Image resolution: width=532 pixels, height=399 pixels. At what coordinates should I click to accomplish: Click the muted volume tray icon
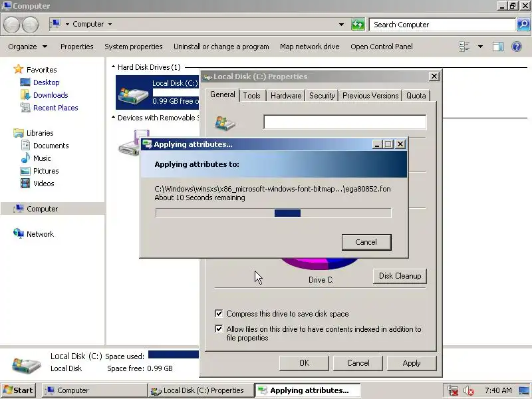tap(469, 390)
